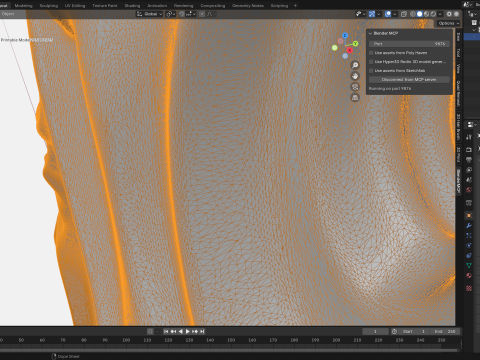Open the Animation workspace tab
The image size is (480, 360).
click(x=157, y=6)
